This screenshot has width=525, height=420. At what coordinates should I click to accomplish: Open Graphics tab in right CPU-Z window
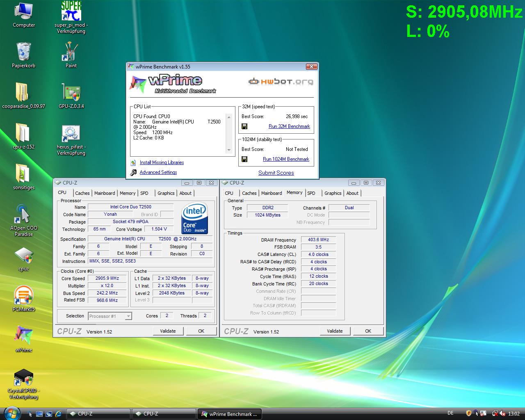pos(333,193)
